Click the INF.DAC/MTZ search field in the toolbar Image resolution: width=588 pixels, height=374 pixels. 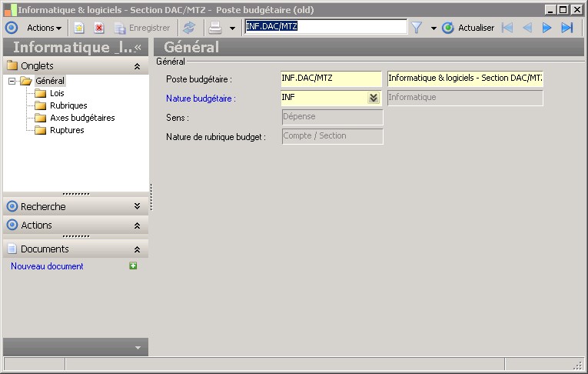325,27
